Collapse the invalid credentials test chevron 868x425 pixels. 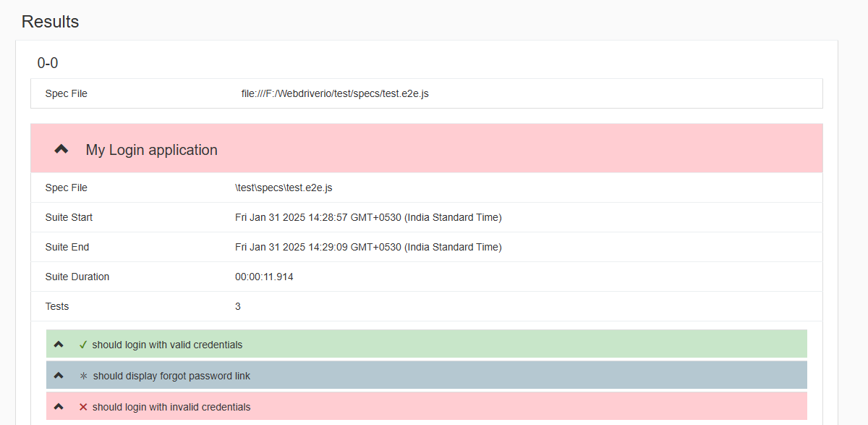[59, 407]
